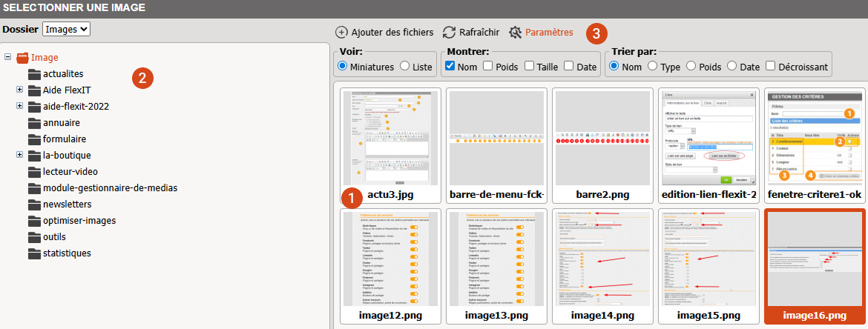Click the statistiques folder icon

[x=34, y=253]
